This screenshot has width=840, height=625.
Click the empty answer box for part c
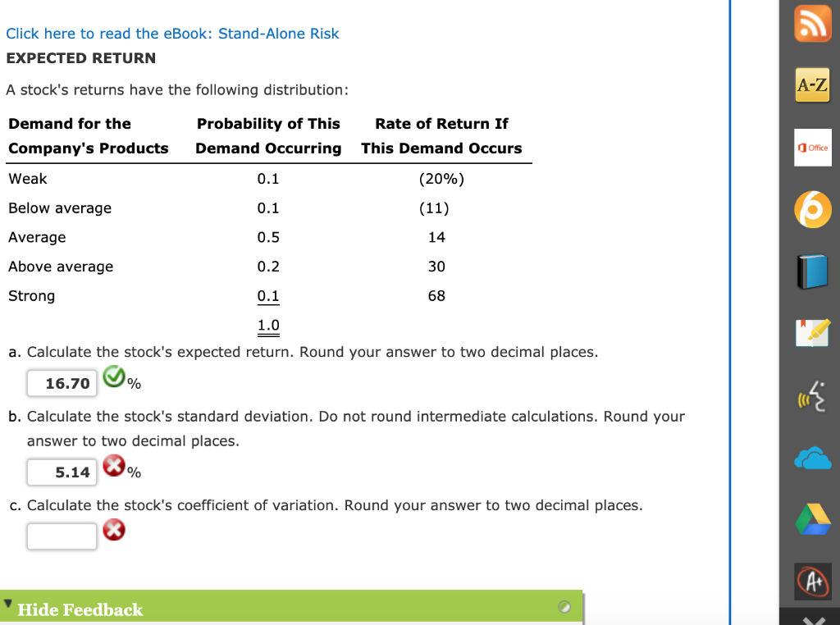coord(62,536)
